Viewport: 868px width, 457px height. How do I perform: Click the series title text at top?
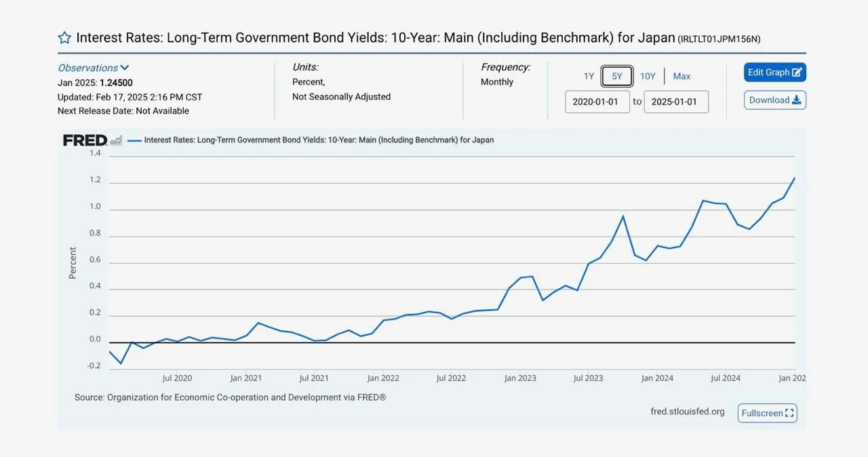pos(375,37)
